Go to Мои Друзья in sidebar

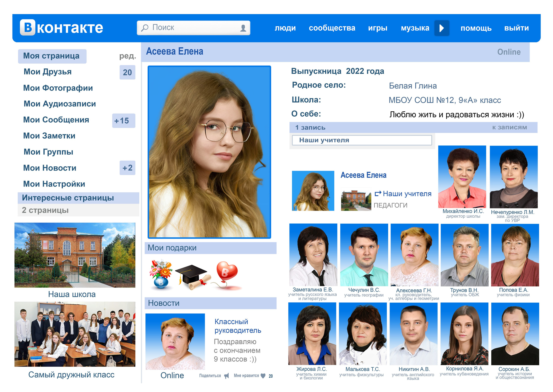coord(48,72)
